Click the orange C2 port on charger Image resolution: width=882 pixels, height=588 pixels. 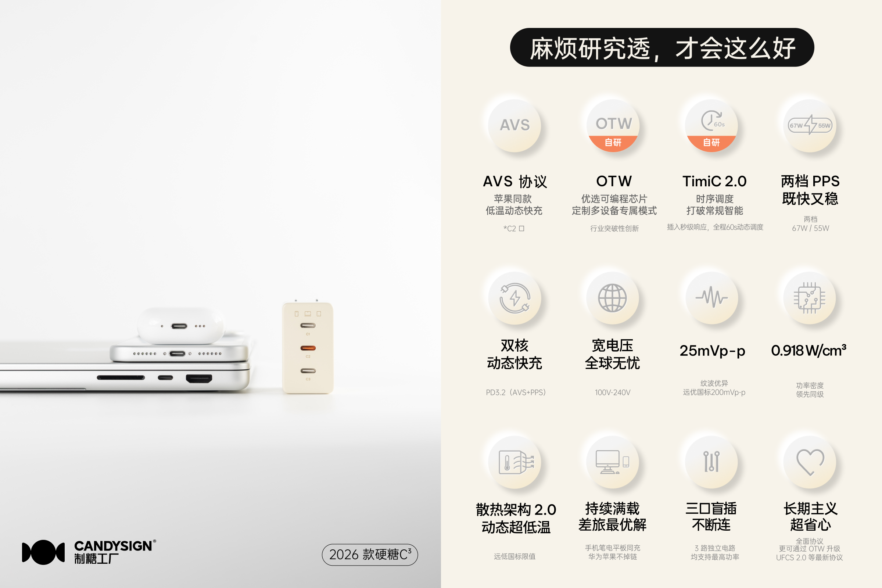[308, 348]
